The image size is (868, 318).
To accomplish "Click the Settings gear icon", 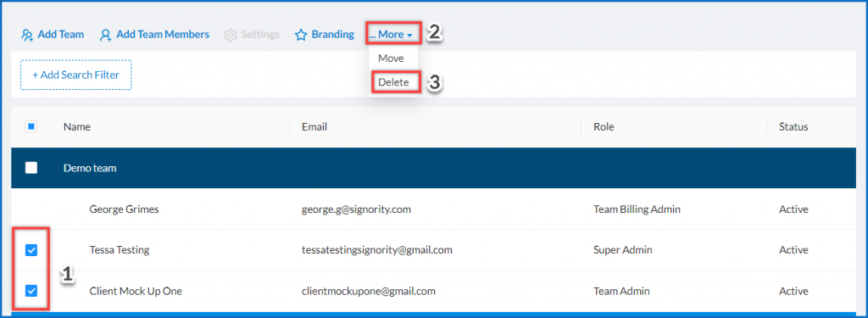I will (231, 35).
